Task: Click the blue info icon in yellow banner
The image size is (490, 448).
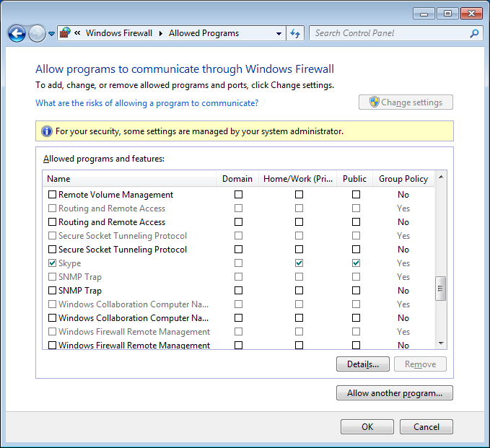Action: pyautogui.click(x=47, y=131)
